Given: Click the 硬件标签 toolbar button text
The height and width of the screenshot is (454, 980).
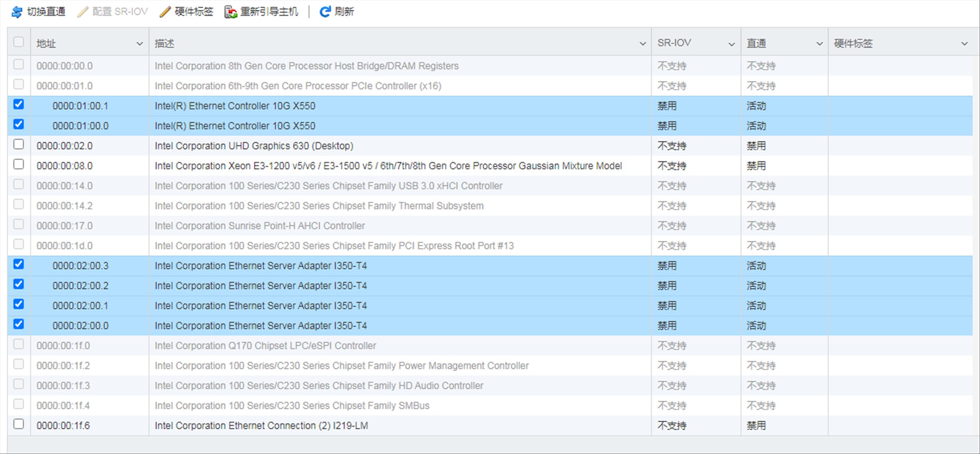Looking at the screenshot, I should tap(194, 12).
